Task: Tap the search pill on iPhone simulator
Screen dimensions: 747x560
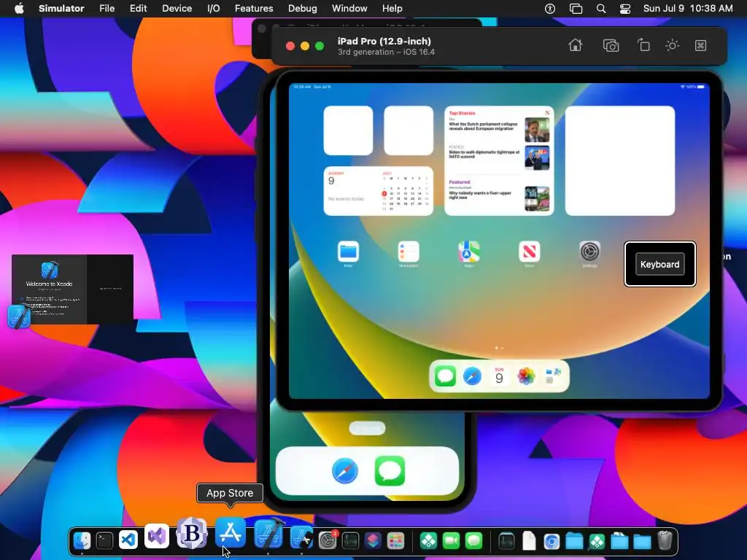Action: 367,428
